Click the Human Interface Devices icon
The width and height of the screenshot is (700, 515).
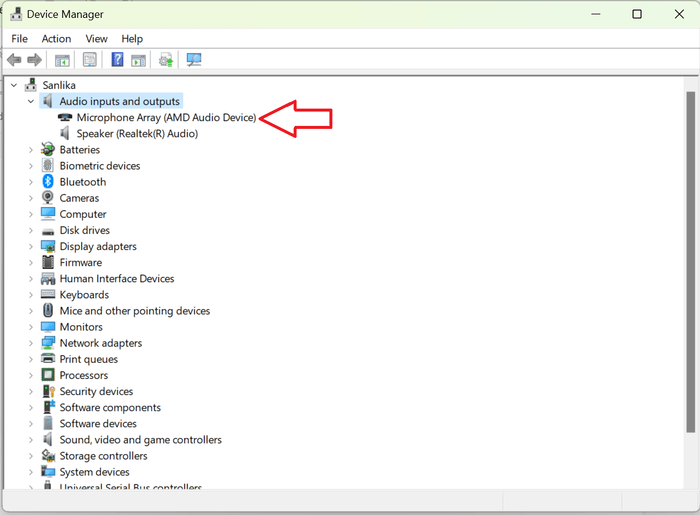click(48, 278)
